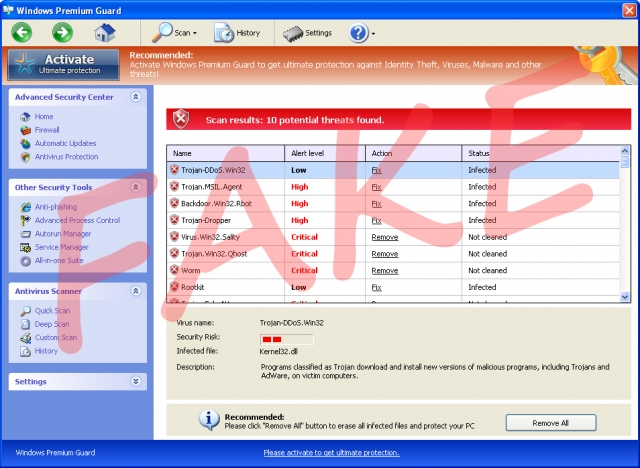Click the All-in-one Suite gear icon
The image size is (640, 468).
(25, 261)
